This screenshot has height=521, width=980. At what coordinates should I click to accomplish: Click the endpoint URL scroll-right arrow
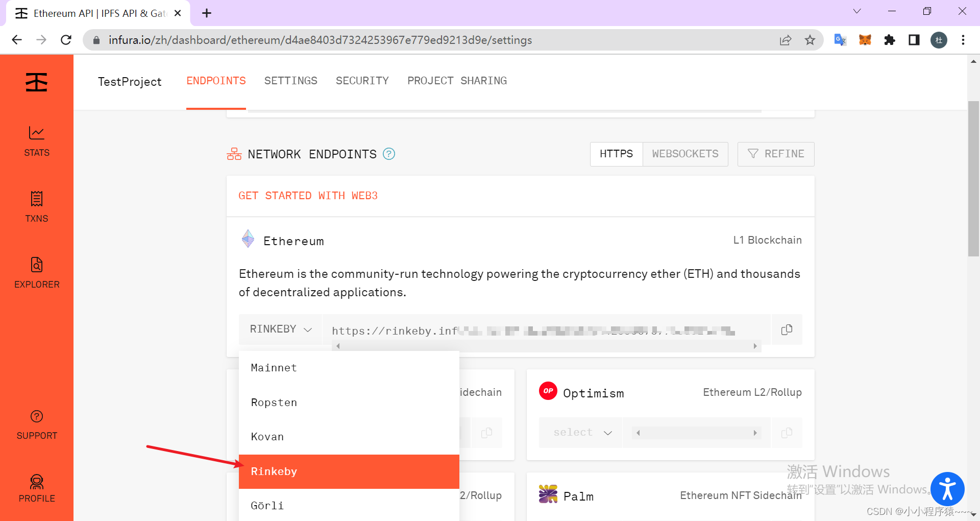(755, 346)
